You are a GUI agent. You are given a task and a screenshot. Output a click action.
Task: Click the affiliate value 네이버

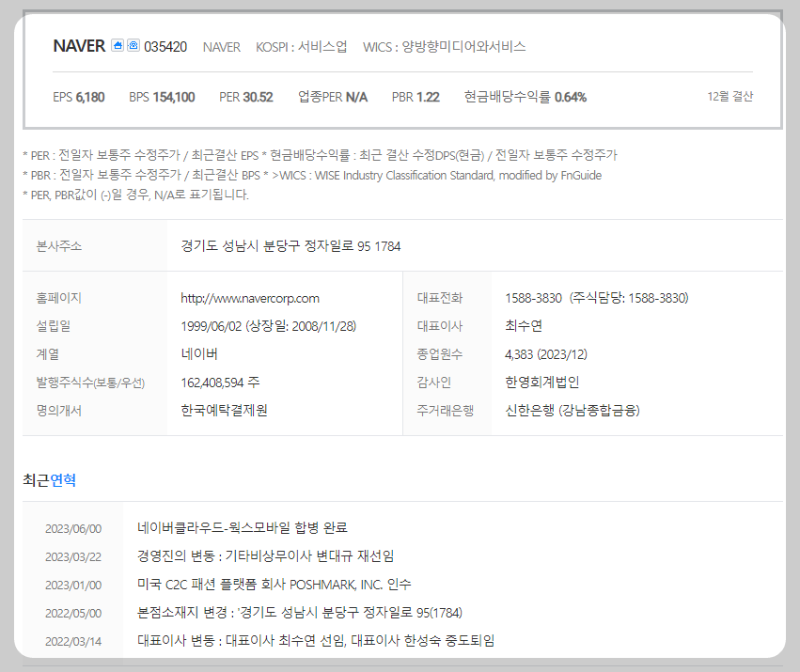click(x=199, y=354)
